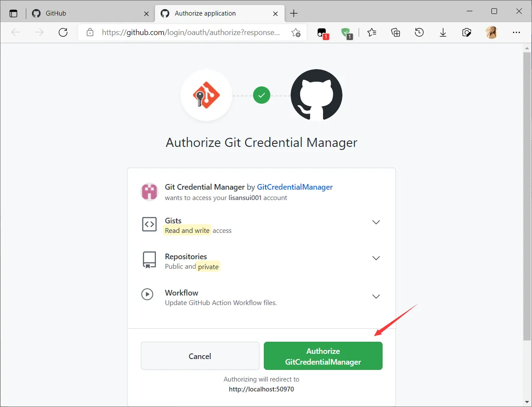Click the Git Credential Manager app avatar

click(149, 192)
